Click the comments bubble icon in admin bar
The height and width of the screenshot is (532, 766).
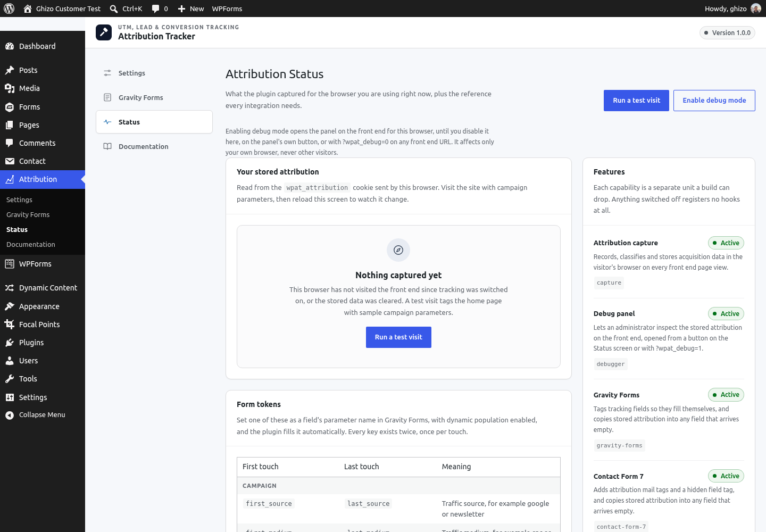tap(155, 9)
